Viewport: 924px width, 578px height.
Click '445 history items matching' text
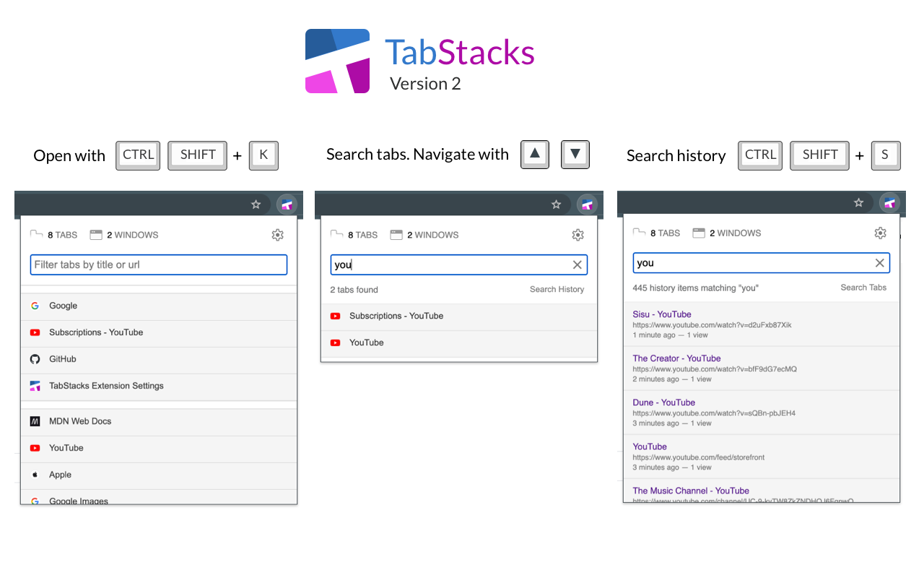point(696,288)
